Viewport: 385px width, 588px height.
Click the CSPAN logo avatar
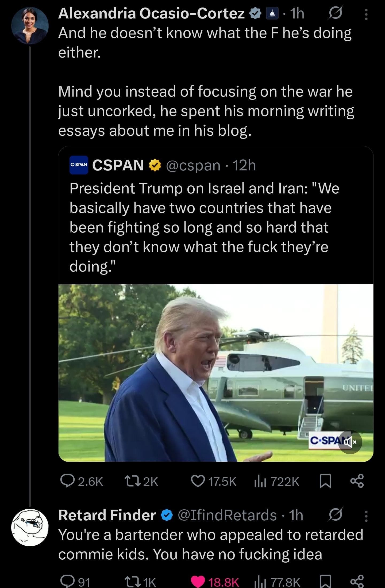point(79,165)
